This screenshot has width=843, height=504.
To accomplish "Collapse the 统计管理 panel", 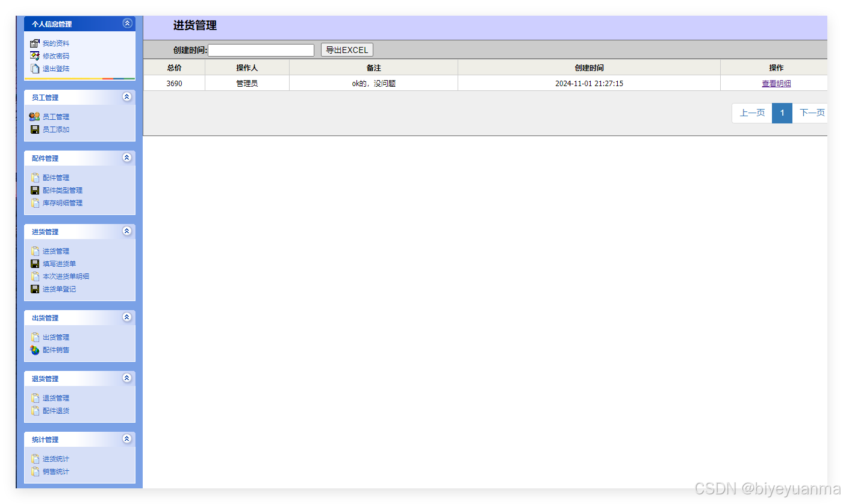I will pyautogui.click(x=127, y=439).
